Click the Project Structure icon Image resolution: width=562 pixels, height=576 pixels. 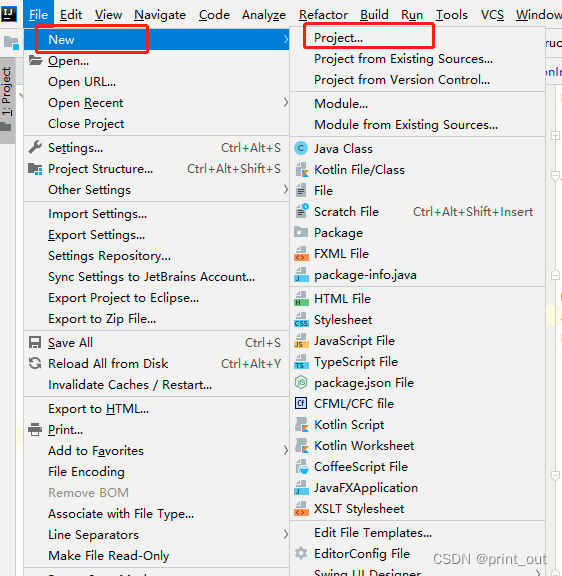[x=35, y=169]
